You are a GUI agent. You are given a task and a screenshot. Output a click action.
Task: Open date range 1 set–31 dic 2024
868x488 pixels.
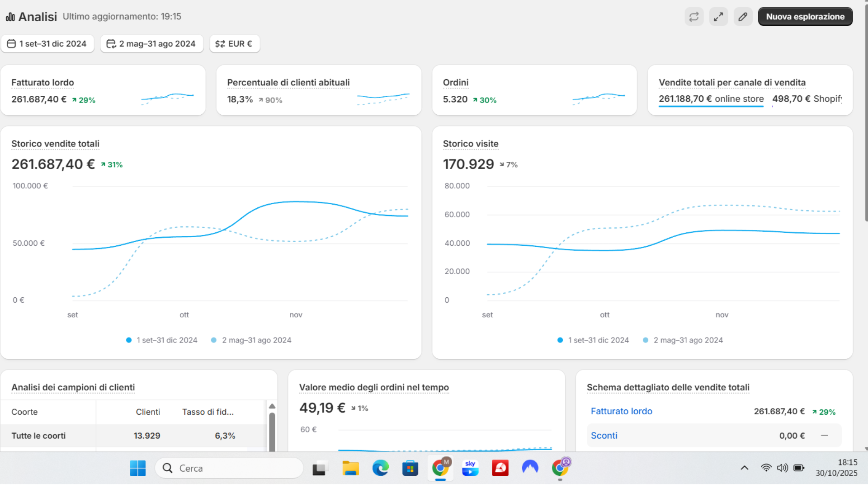[47, 44]
